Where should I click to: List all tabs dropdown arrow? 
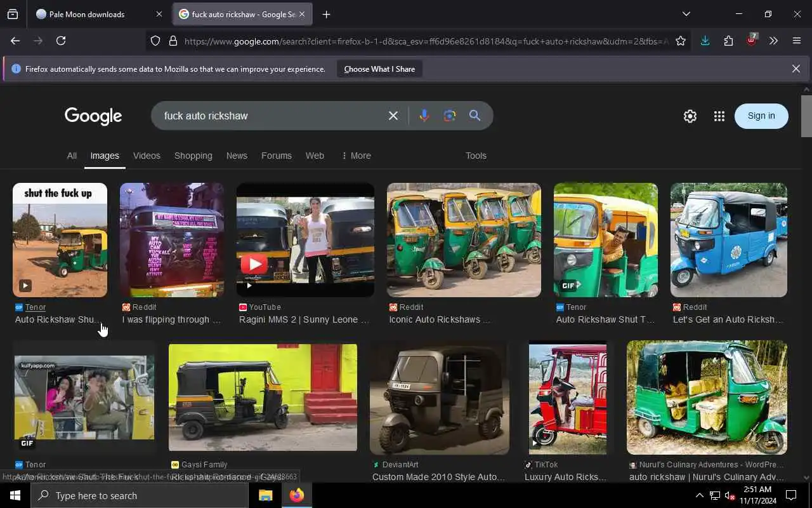point(686,14)
